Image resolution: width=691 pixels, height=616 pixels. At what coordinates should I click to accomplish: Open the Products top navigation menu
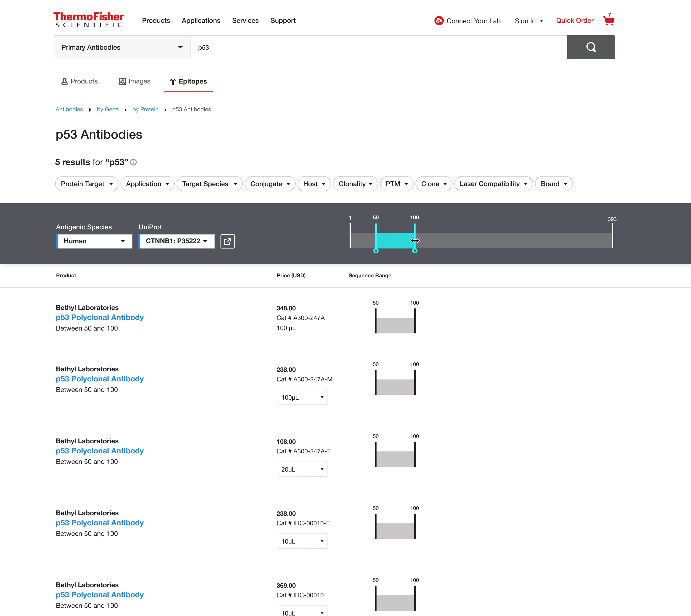[156, 21]
